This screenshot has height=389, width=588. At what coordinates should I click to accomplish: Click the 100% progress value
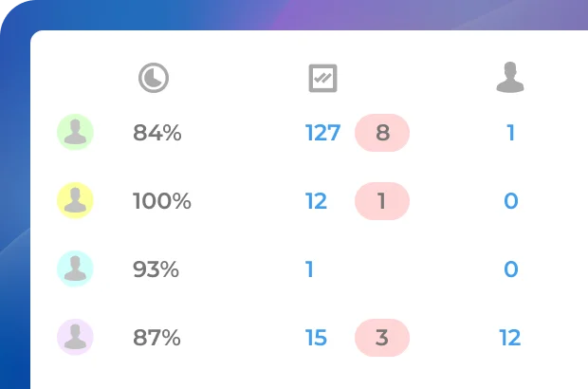click(162, 201)
